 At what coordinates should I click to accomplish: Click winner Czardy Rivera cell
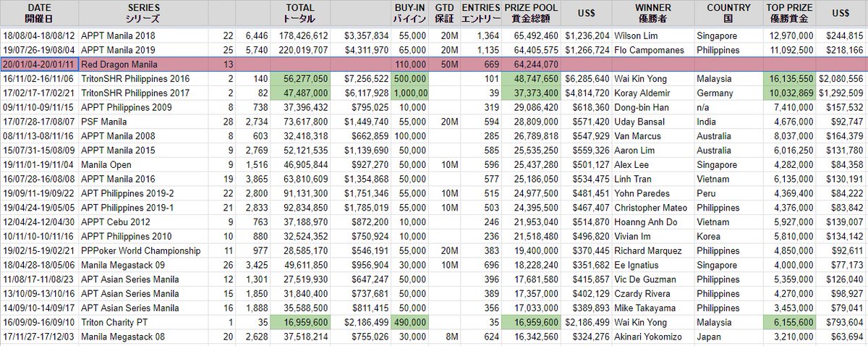point(654,292)
